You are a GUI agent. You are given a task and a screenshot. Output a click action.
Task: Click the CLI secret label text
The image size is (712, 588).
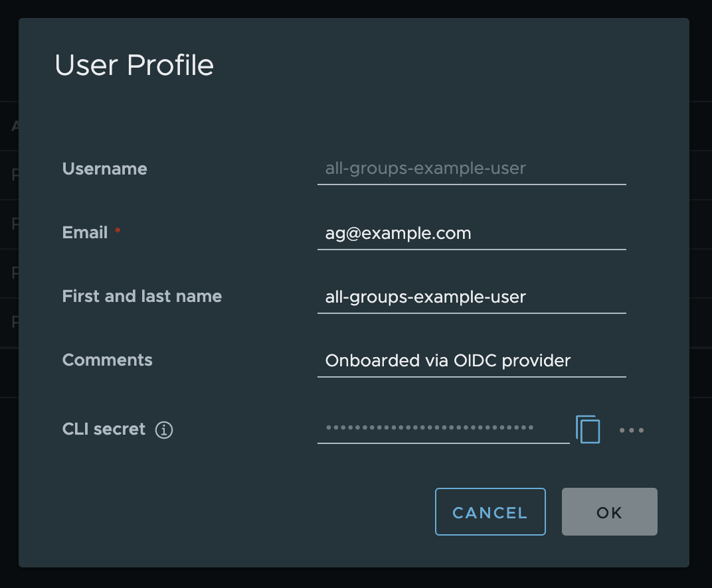coord(104,429)
